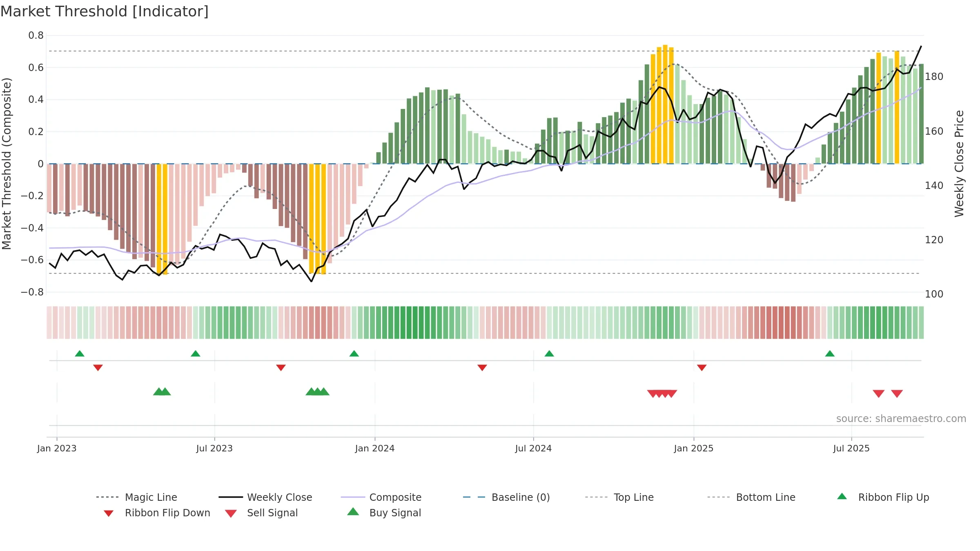The image size is (980, 551).
Task: Click the ribbon flip up marker before Jul 2025
Action: (x=830, y=353)
